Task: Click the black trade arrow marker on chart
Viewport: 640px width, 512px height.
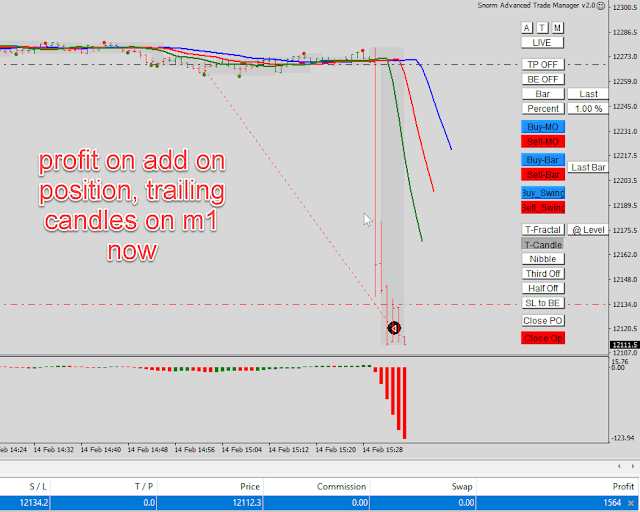Action: point(394,328)
